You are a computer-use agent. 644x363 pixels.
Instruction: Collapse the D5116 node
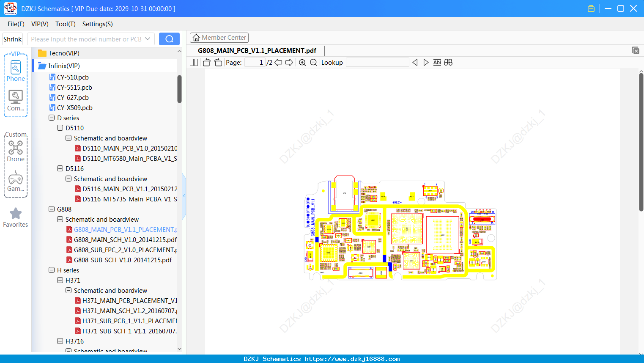(x=60, y=168)
